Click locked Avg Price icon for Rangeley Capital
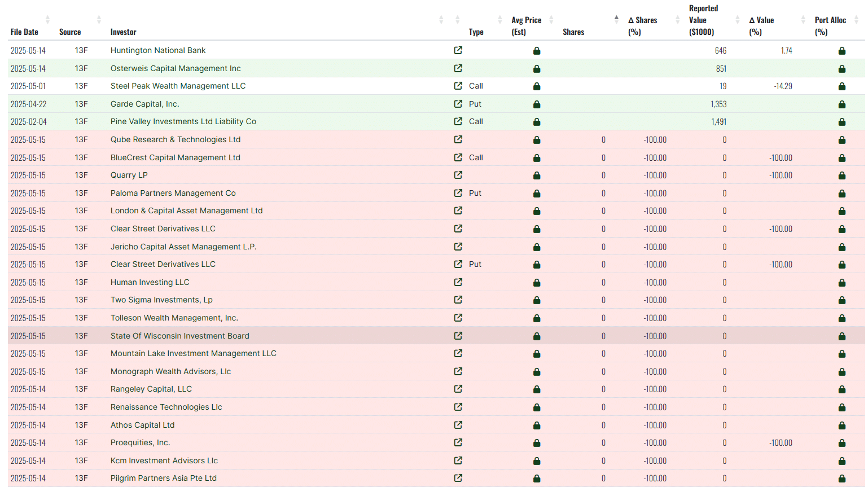868x487 pixels. click(537, 389)
